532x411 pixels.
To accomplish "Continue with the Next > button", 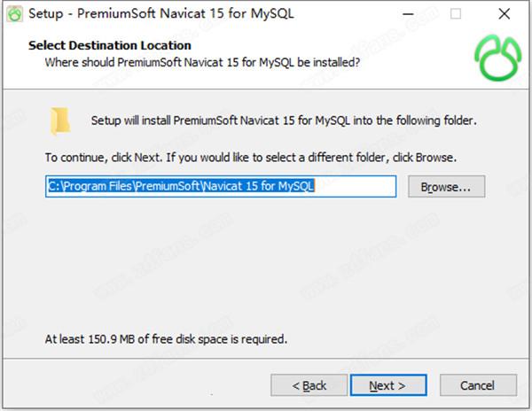I will [388, 385].
